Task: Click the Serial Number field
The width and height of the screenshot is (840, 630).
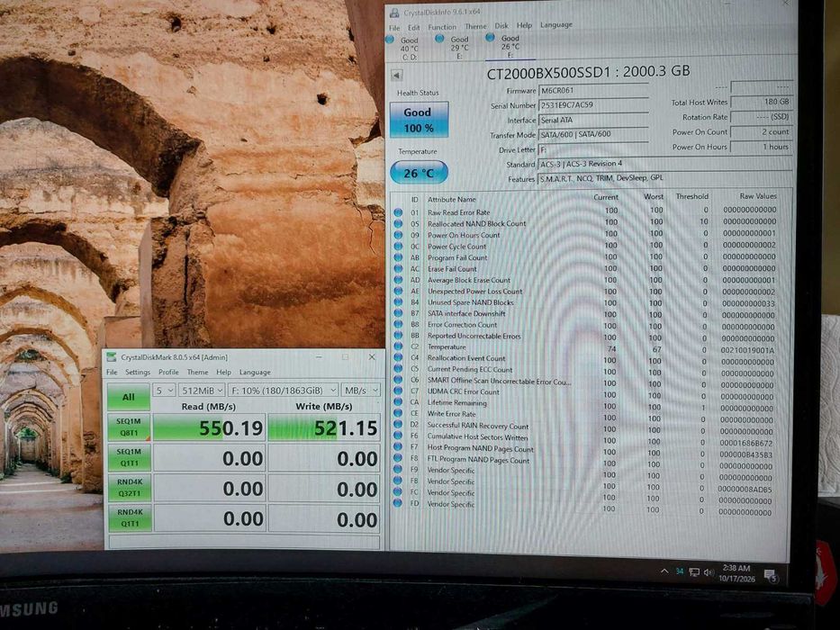Action: point(593,105)
